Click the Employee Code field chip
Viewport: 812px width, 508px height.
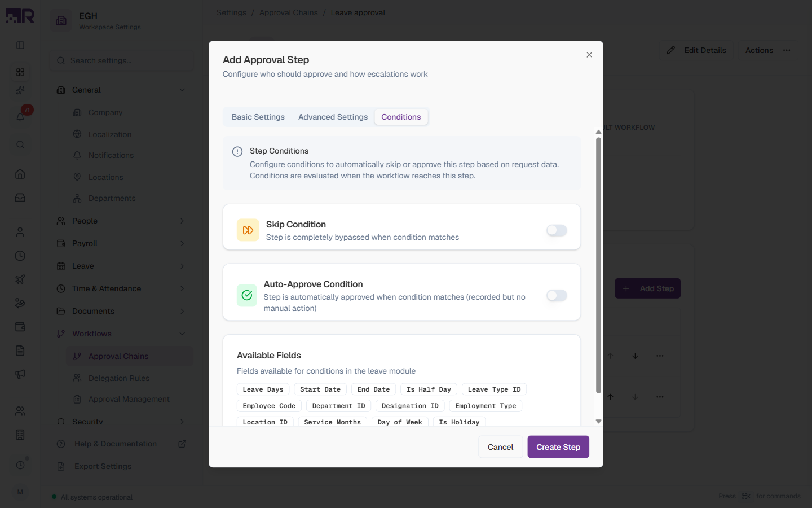tap(269, 406)
